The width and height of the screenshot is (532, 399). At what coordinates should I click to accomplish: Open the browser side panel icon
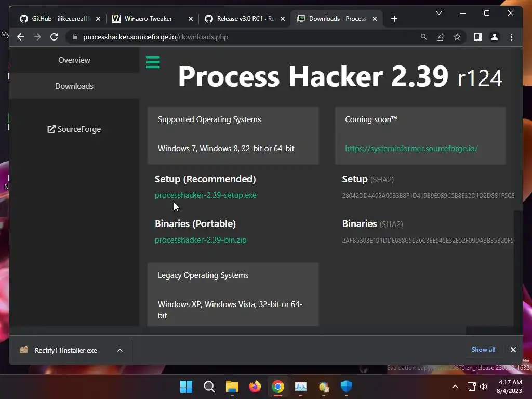[478, 37]
